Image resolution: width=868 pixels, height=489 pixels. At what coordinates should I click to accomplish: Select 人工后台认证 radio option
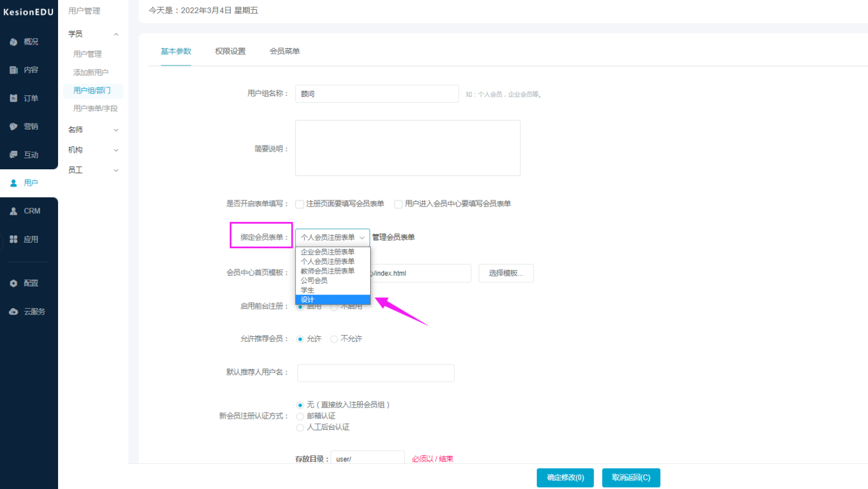pyautogui.click(x=300, y=427)
